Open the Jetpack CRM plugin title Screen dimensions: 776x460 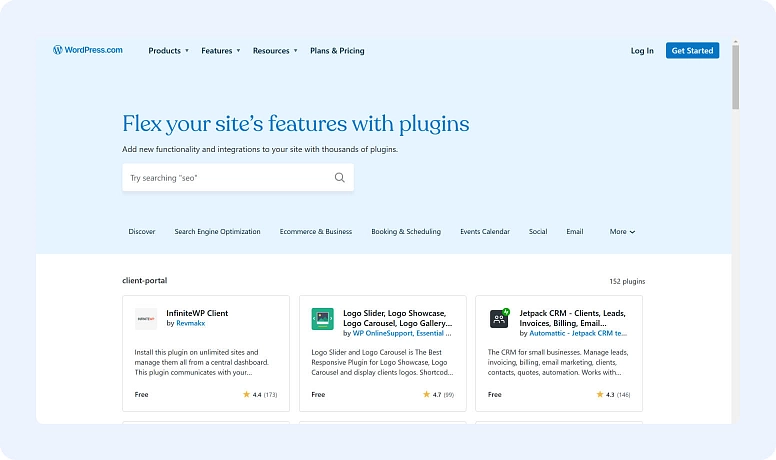coord(572,318)
